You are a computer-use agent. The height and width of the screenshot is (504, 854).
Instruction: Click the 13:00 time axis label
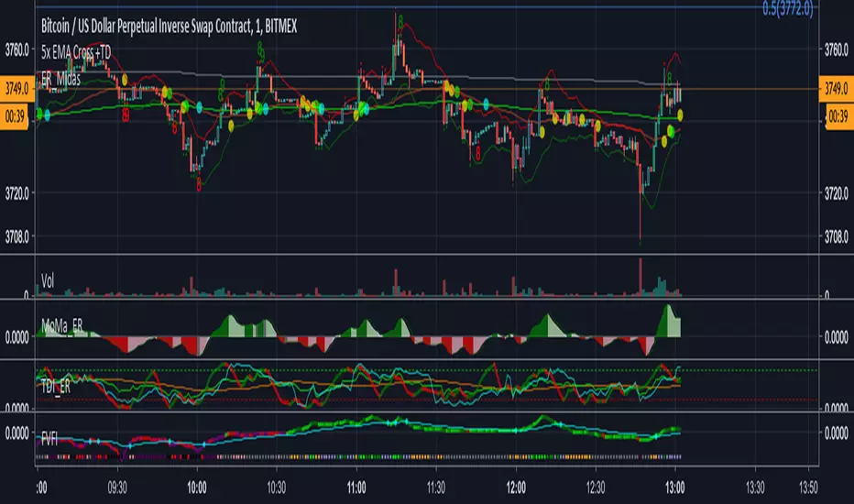coord(674,488)
